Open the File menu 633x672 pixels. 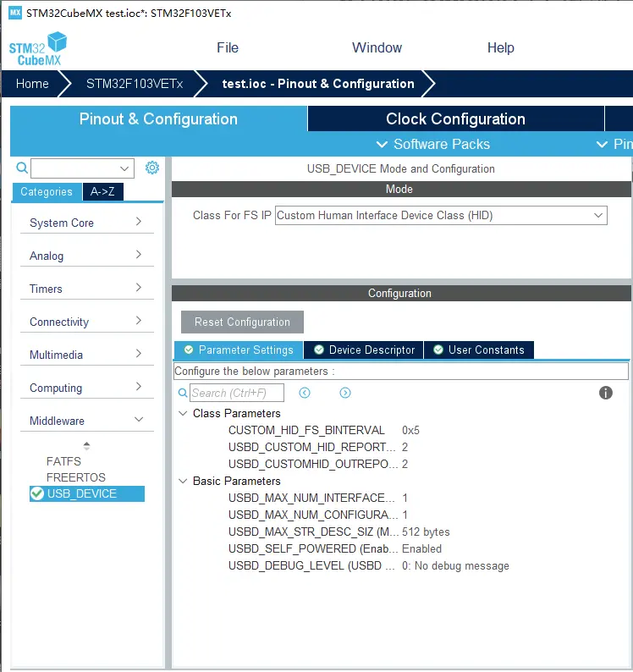click(227, 47)
